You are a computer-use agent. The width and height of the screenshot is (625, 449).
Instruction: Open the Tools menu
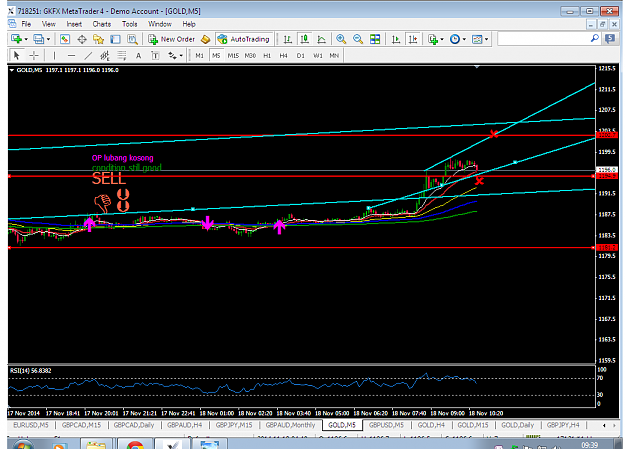[x=130, y=24]
